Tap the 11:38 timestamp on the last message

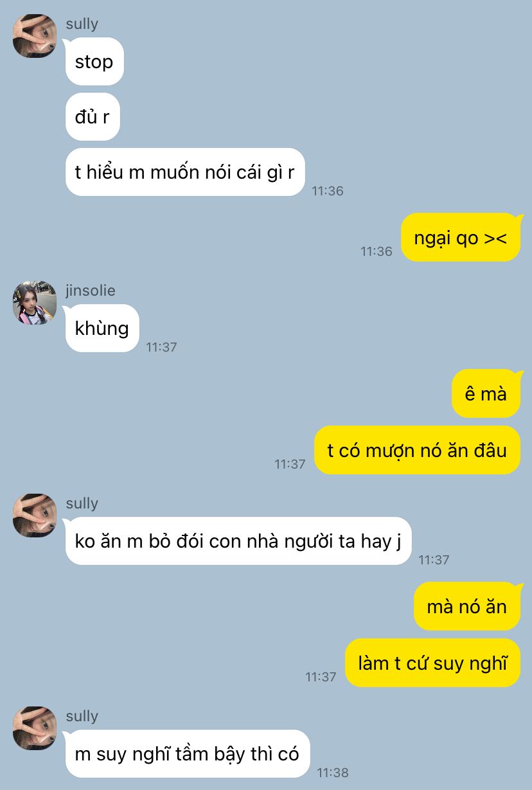(332, 772)
